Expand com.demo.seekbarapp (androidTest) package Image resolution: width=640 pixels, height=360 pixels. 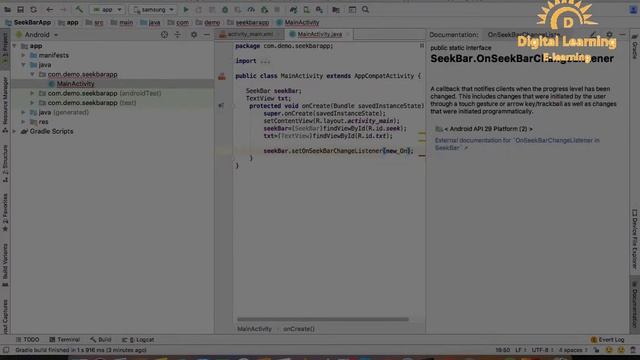pyautogui.click(x=33, y=93)
